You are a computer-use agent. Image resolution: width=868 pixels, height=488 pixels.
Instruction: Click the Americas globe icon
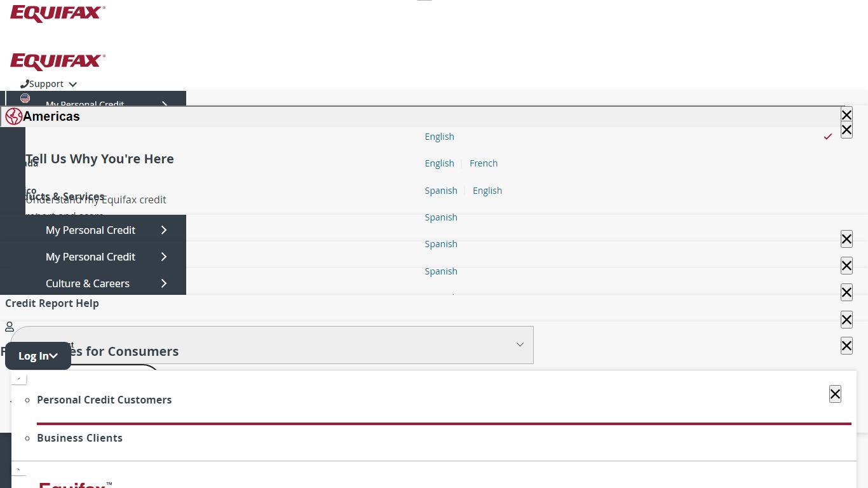(x=13, y=116)
